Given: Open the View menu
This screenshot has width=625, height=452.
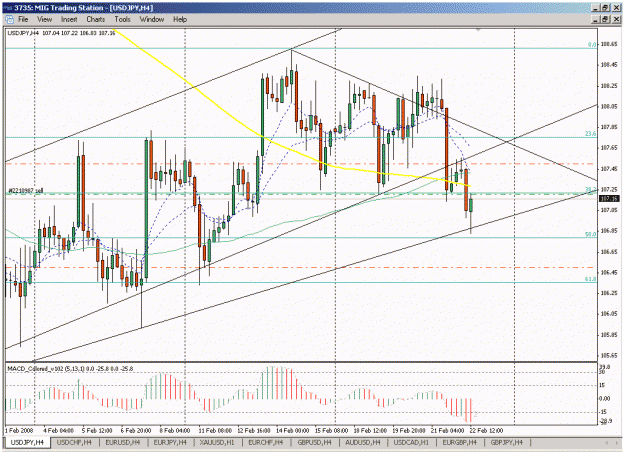Looking at the screenshot, I should (44, 19).
